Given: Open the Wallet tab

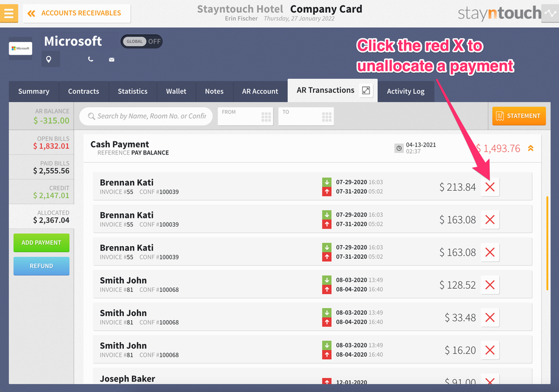Looking at the screenshot, I should coord(176,91).
